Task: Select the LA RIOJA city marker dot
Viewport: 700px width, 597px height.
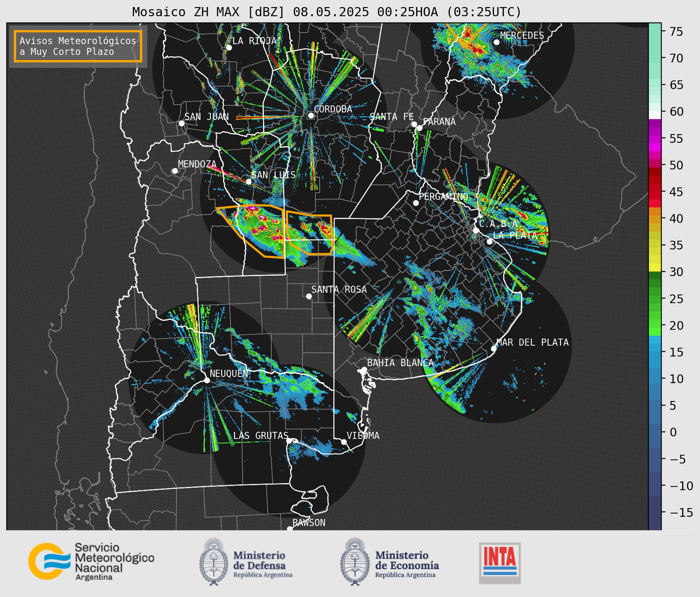Action: pyautogui.click(x=229, y=47)
